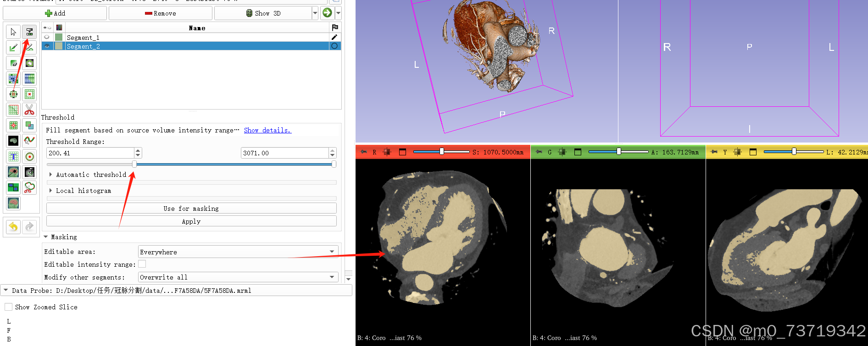The width and height of the screenshot is (868, 346).
Task: Select the Grow from seeds effect
Action: pos(13,78)
